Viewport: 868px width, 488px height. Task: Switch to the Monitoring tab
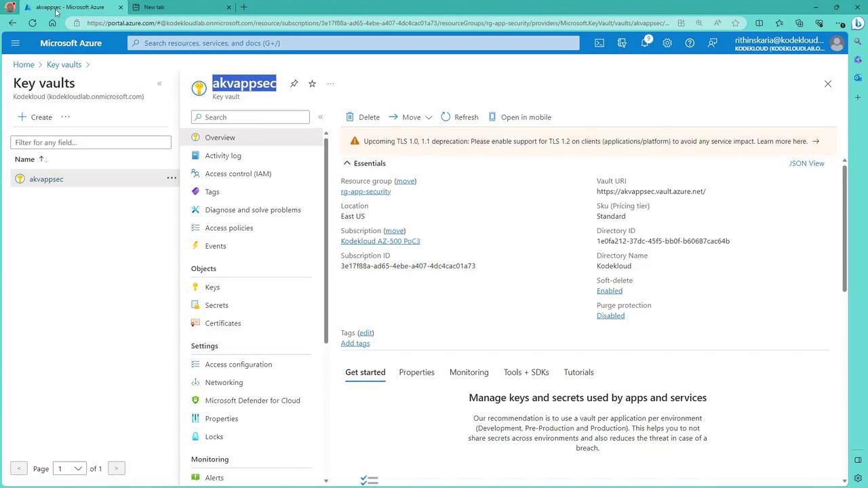pyautogui.click(x=469, y=372)
